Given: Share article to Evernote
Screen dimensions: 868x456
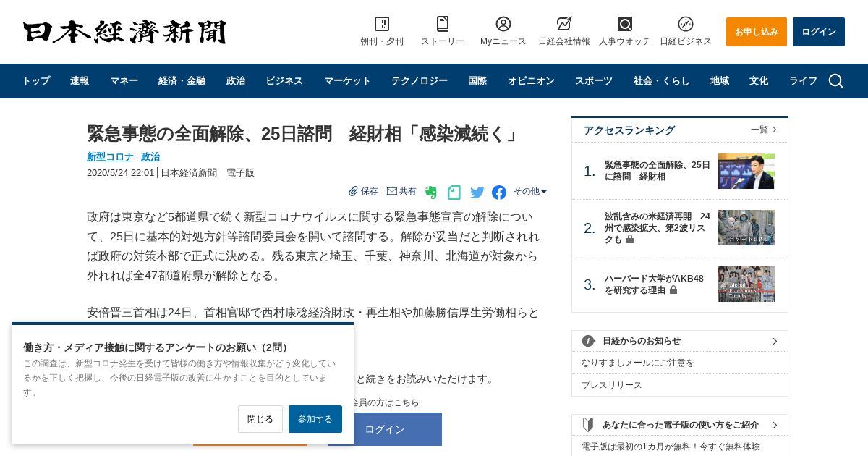Looking at the screenshot, I should click(431, 193).
